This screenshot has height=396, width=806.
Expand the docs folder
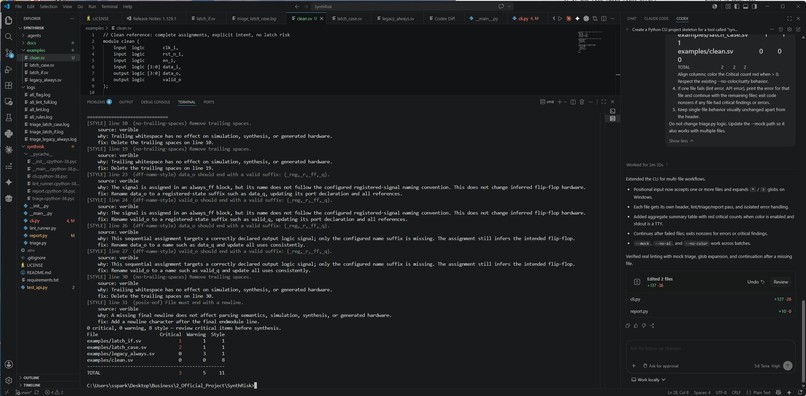(x=47, y=43)
